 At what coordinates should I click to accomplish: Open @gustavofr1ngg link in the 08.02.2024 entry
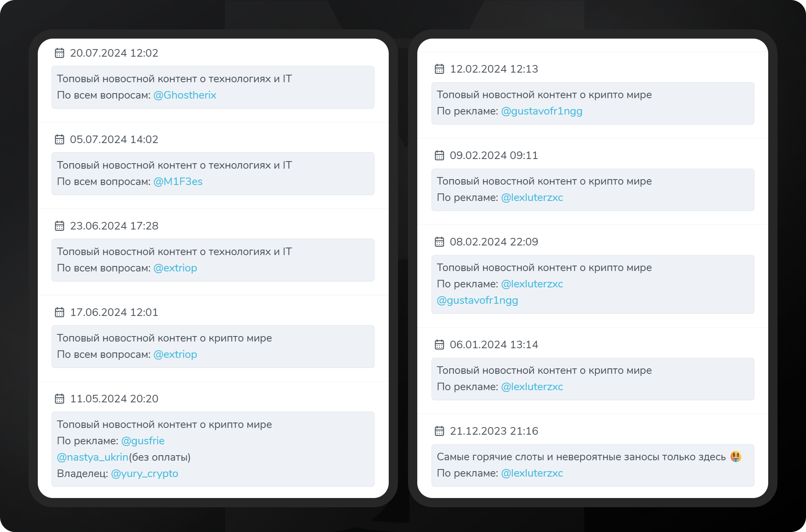coord(477,300)
